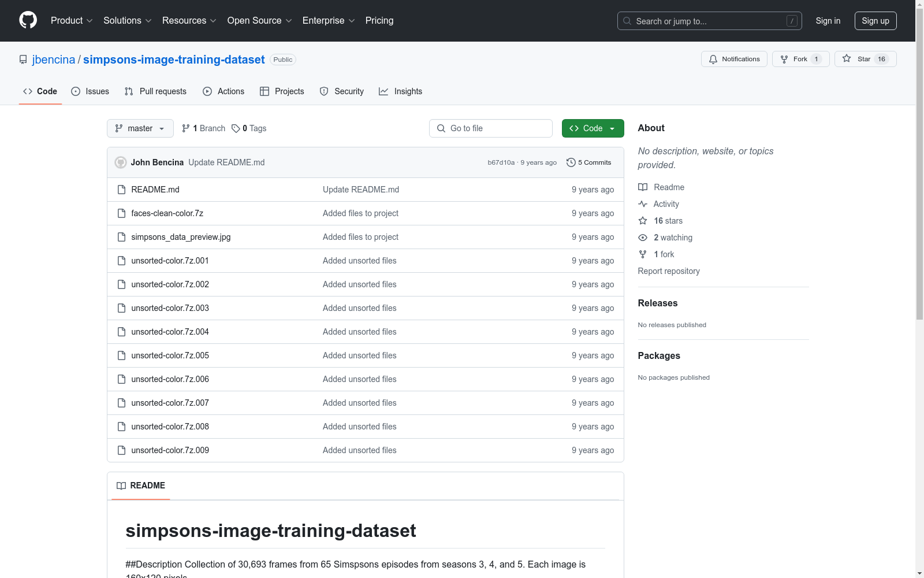Expand the Product menu
The height and width of the screenshot is (578, 924).
pos(72,20)
